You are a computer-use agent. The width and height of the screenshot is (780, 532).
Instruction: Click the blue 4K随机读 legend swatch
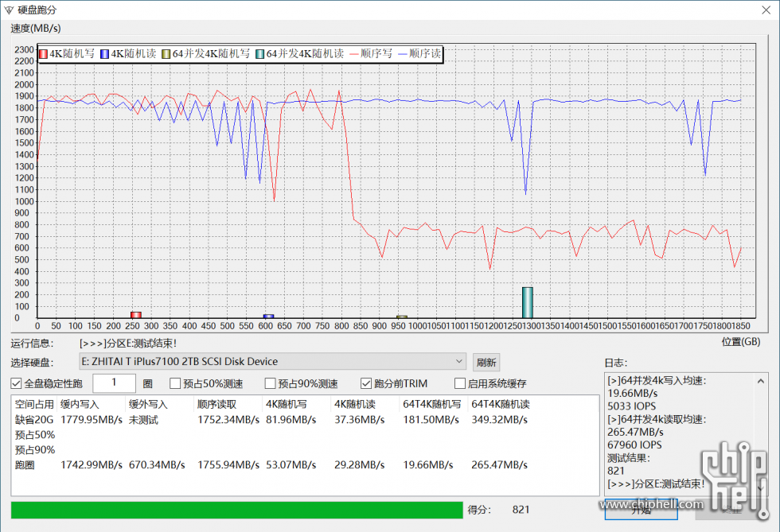click(x=104, y=54)
